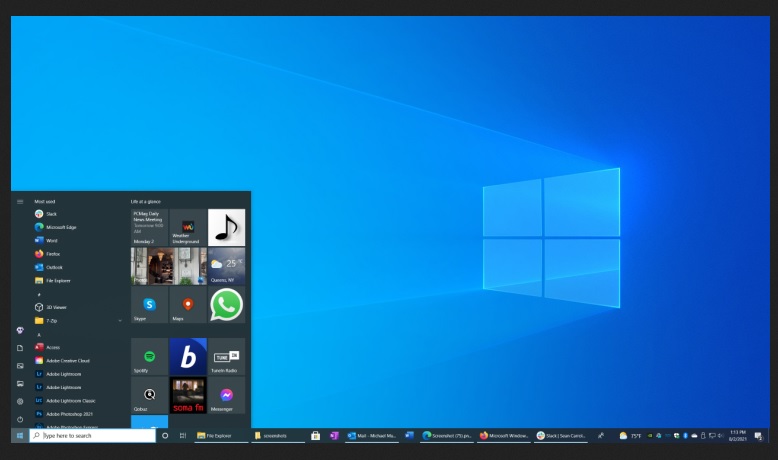Open the PCMag Daily News Meeting calendar tile
This screenshot has width=778, height=460.
point(149,227)
